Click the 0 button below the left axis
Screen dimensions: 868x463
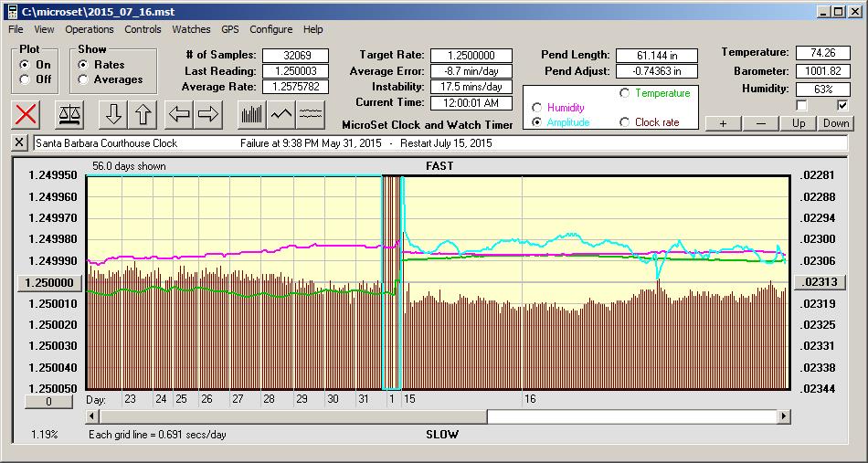tap(48, 402)
